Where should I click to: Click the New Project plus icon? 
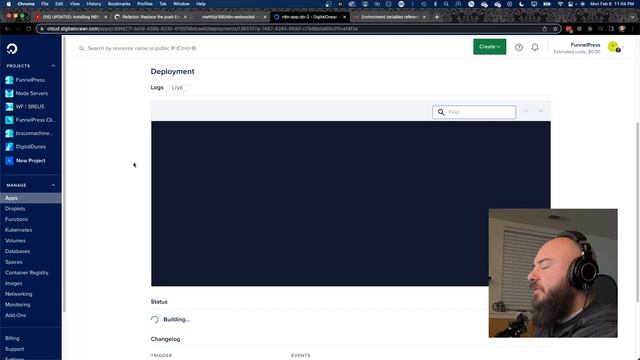click(9, 160)
